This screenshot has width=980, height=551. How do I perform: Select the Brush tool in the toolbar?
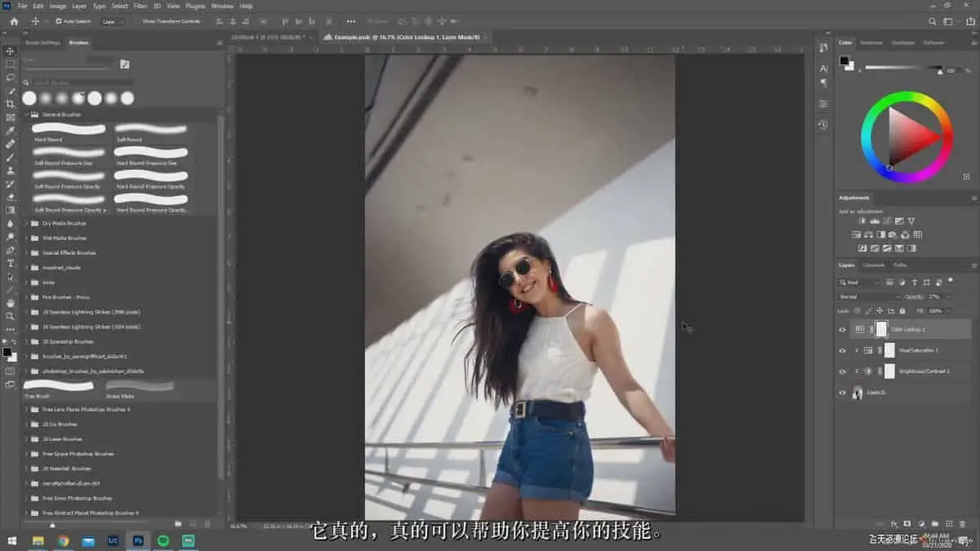pos(11,157)
